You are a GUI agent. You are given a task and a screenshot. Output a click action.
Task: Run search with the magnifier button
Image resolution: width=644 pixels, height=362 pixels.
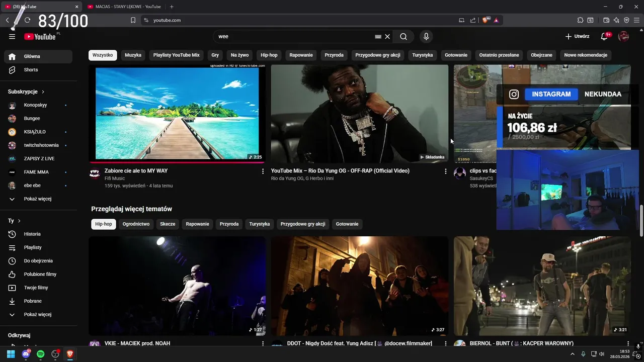[404, 36]
